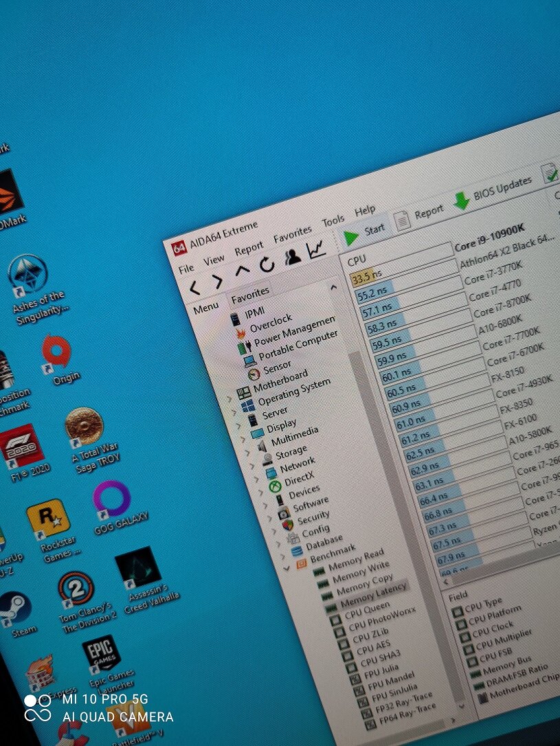
Task: Collapse the Benchmark tree node
Action: coord(287,569)
